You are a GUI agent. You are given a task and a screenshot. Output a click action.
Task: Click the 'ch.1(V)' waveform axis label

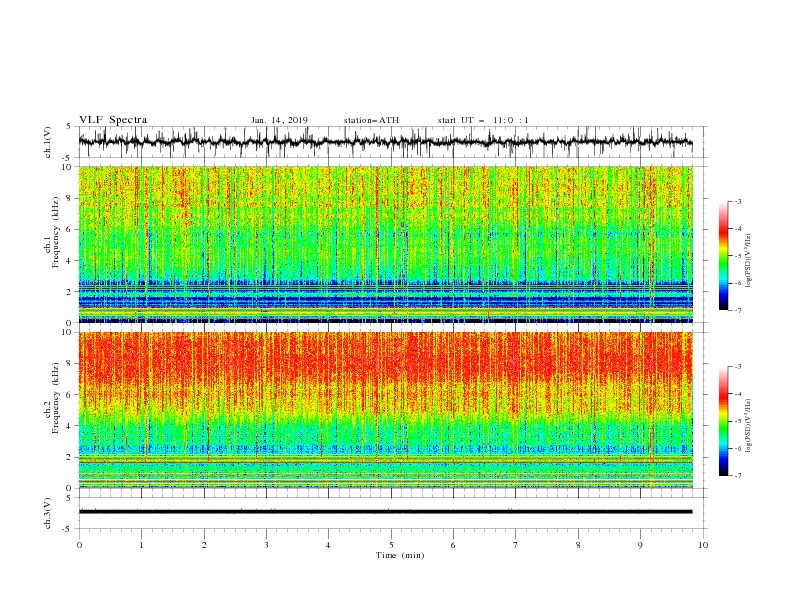coord(47,142)
